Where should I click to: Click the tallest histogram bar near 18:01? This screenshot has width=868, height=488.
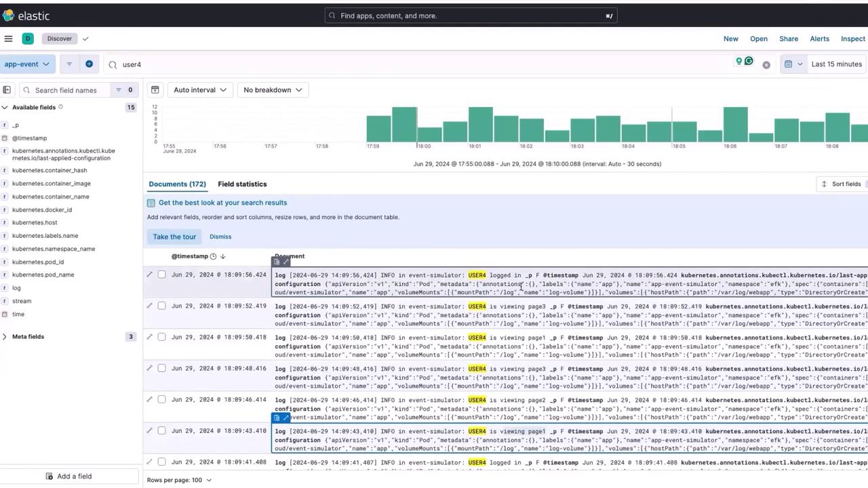point(480,125)
